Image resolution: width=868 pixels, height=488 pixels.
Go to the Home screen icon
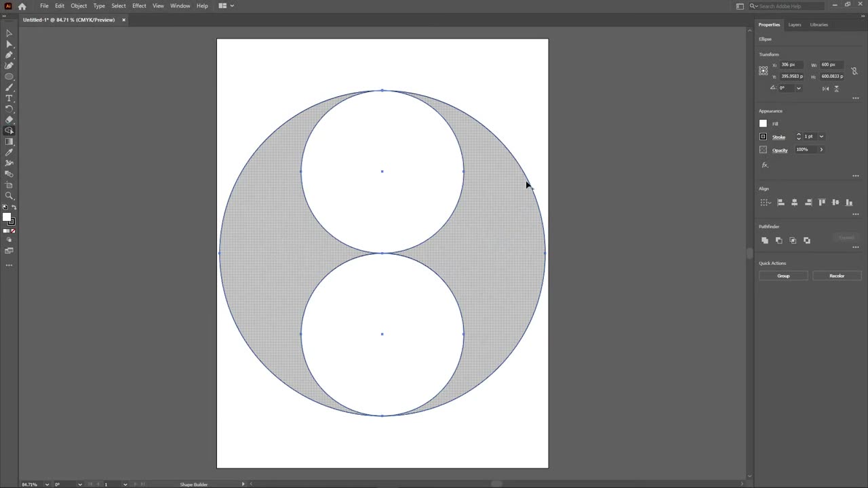point(22,6)
